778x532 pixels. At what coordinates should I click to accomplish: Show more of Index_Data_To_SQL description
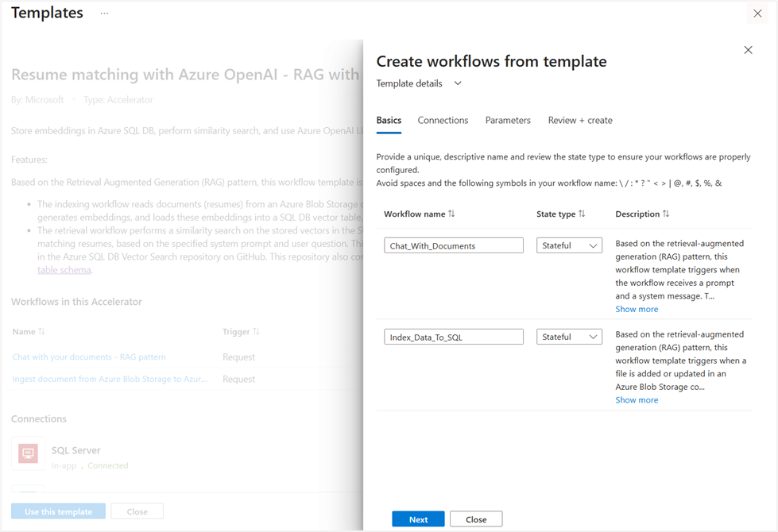tap(637, 400)
